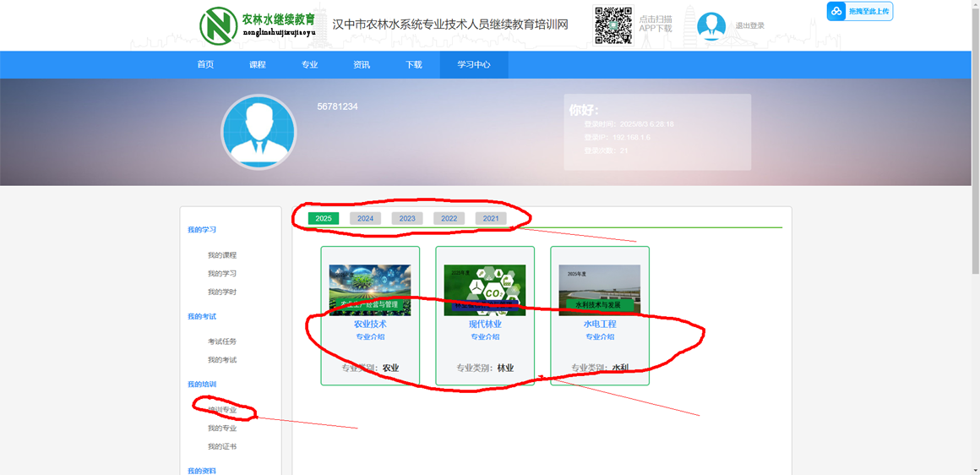
Task: Switch to the 2024 year tab
Action: click(365, 218)
